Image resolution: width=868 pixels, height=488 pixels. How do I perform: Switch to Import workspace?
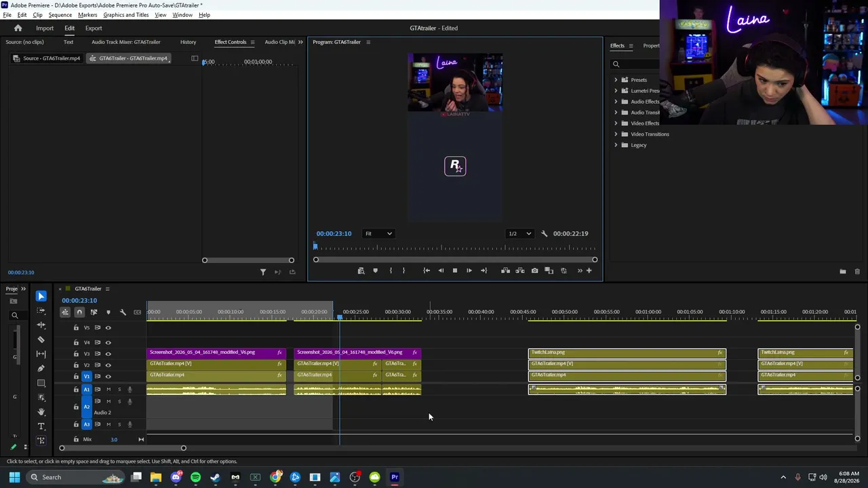click(45, 28)
